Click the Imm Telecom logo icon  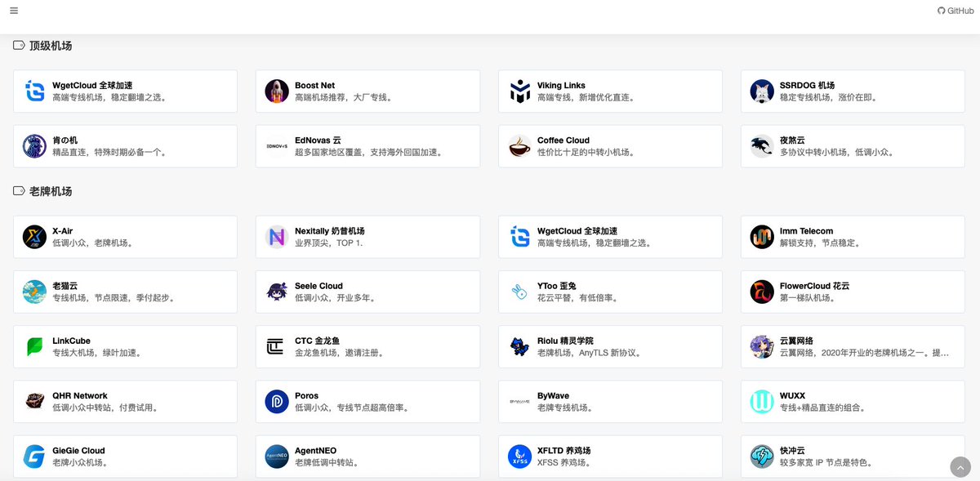pos(762,237)
